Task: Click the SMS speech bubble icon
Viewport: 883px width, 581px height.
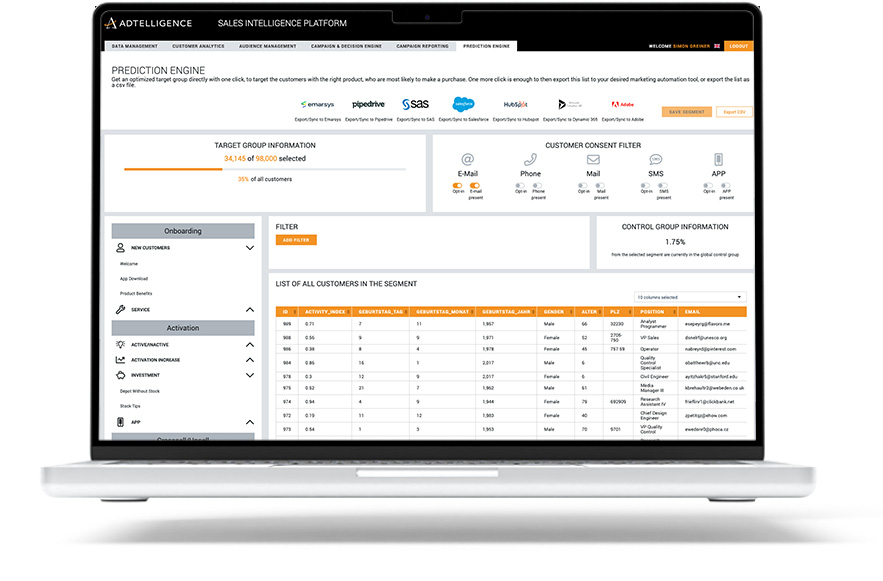Action: pyautogui.click(x=656, y=160)
